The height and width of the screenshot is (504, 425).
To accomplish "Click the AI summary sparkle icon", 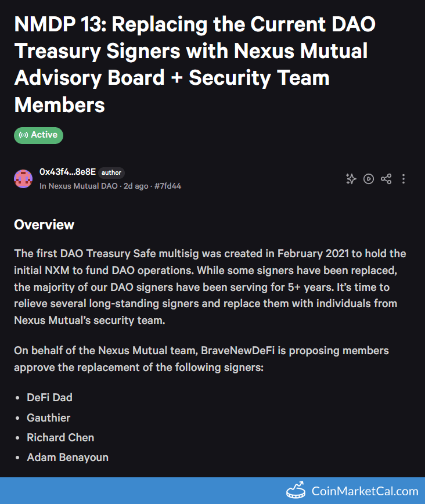I will [351, 179].
